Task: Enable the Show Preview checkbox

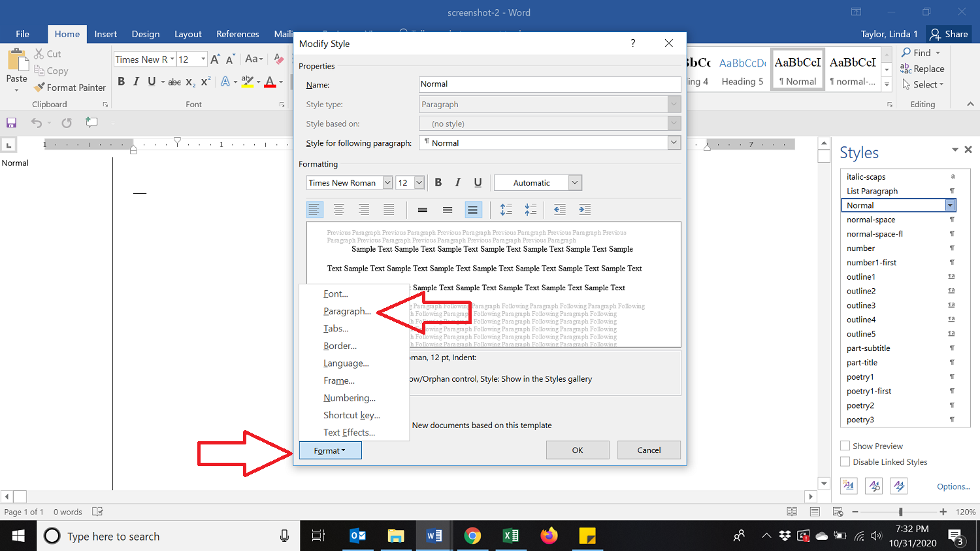Action: pyautogui.click(x=845, y=446)
